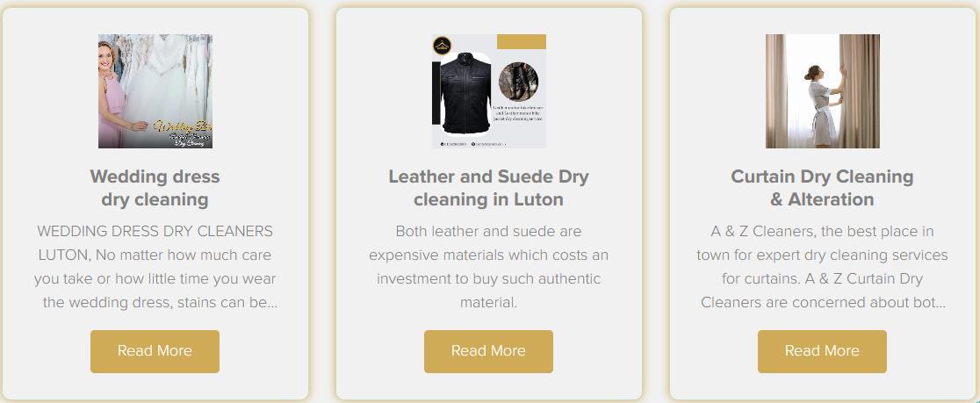Click the round hanger logo on leather image

click(x=442, y=46)
